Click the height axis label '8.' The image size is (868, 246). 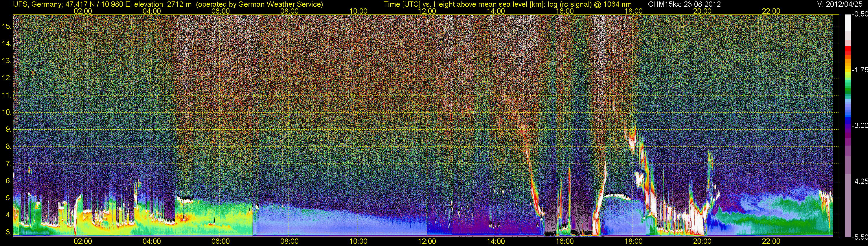pyautogui.click(x=9, y=147)
